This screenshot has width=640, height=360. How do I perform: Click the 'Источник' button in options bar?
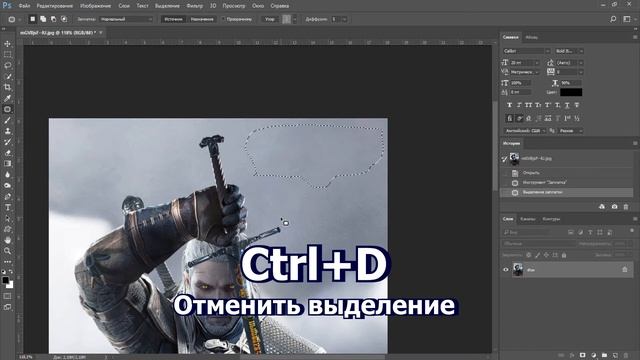[173, 19]
